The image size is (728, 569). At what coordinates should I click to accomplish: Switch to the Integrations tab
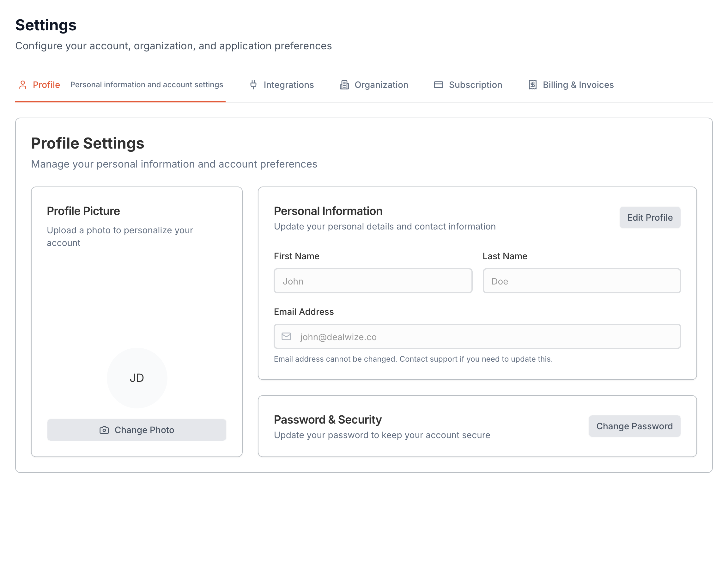click(282, 85)
